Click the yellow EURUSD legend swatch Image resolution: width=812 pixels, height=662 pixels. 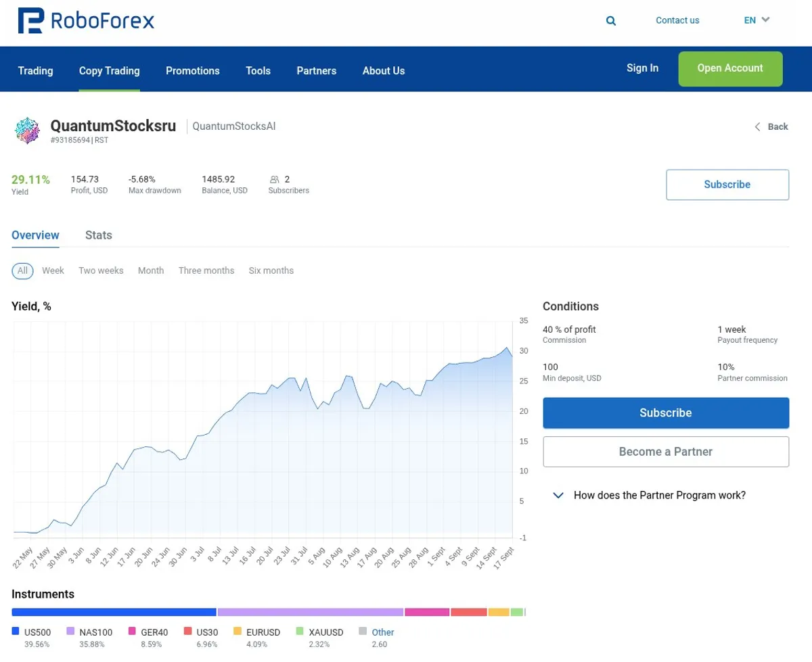[238, 631]
